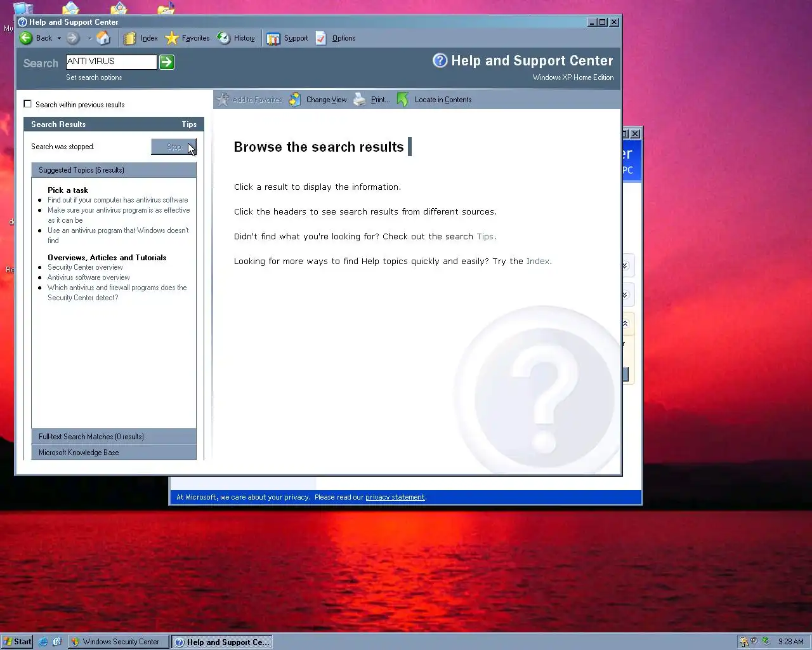812x650 pixels.
Task: Open Which antivirus and firewall programs topic
Action: click(117, 293)
